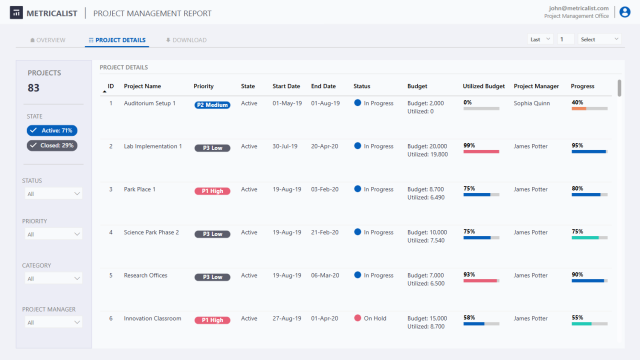Click the Budget: 15,000 cell

[427, 318]
